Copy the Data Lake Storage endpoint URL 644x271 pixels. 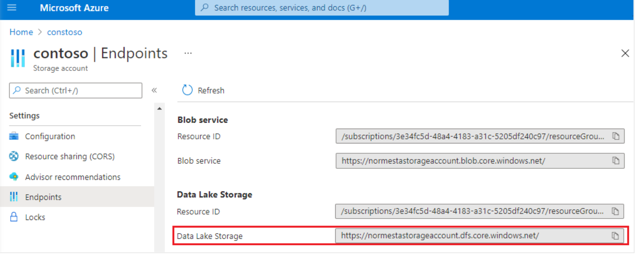615,236
